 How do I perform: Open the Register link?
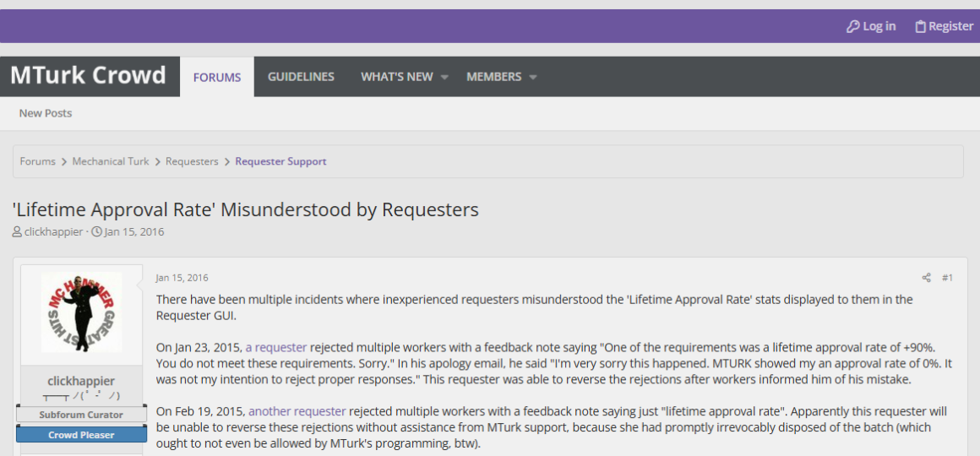tap(944, 26)
